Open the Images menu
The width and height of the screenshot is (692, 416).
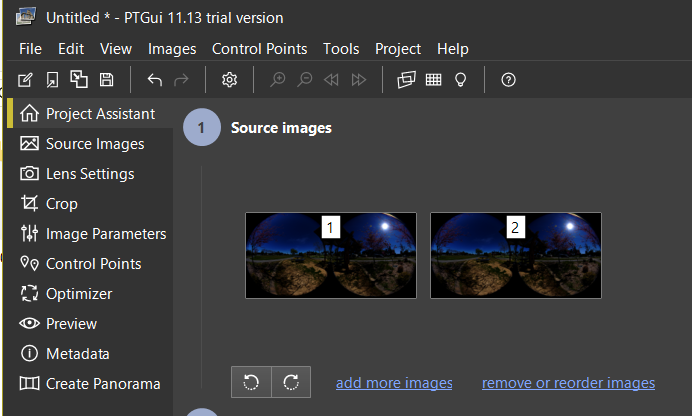(x=172, y=49)
